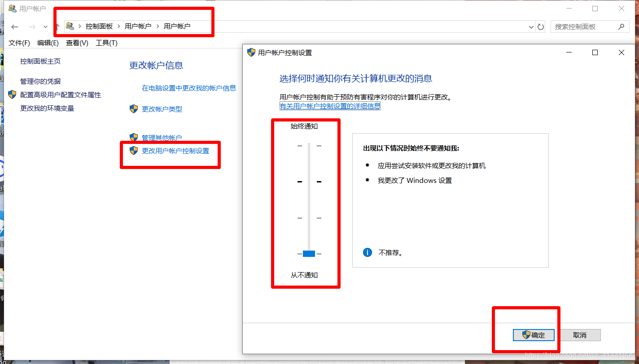Click the refresh icon in the address bar
Viewport: 639px width, 364px height.
[541, 26]
